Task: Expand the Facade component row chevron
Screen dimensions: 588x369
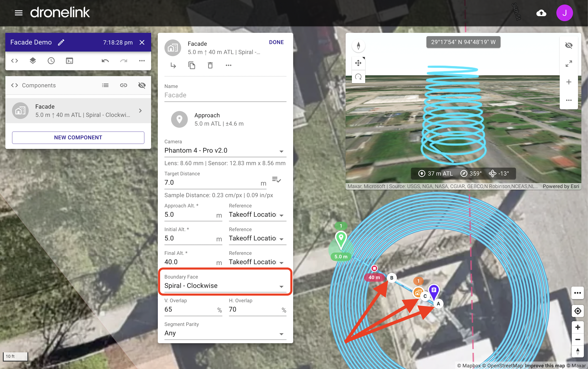Action: tap(140, 111)
